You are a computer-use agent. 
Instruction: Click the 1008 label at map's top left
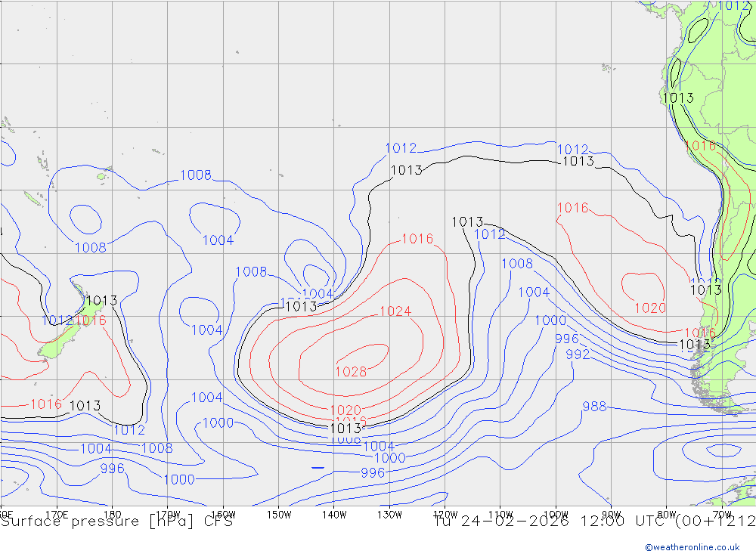[x=195, y=175]
